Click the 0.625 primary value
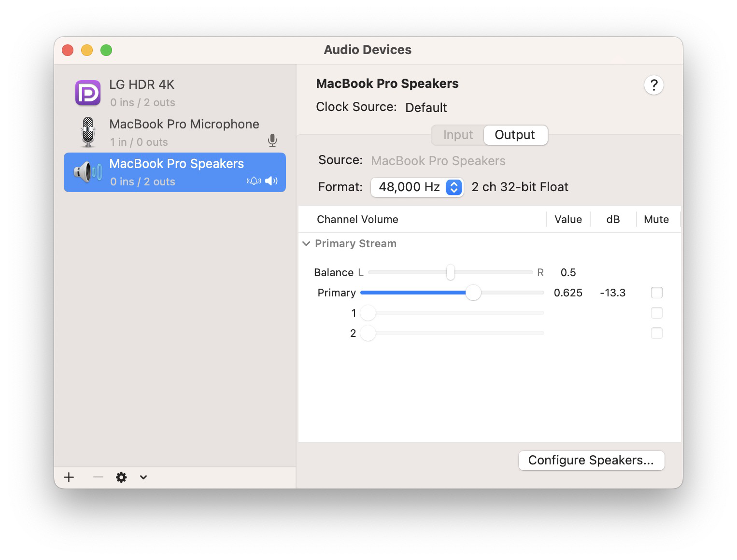Screen dimensions: 737x560 [x=568, y=293]
